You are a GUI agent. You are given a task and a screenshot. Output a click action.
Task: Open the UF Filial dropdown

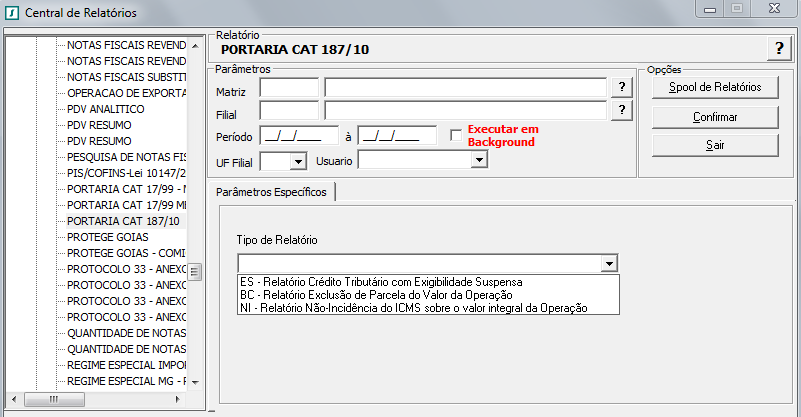coord(298,162)
